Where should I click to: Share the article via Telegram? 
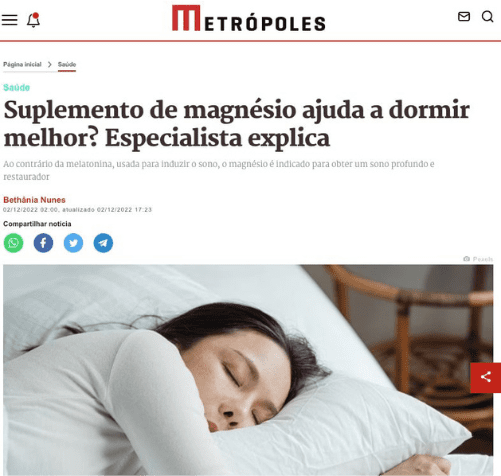click(103, 243)
